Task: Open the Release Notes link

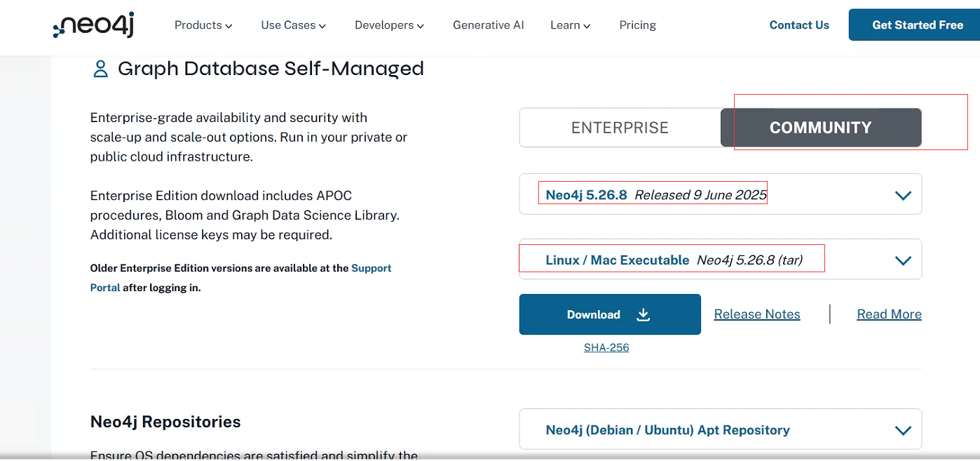Action: coord(756,314)
